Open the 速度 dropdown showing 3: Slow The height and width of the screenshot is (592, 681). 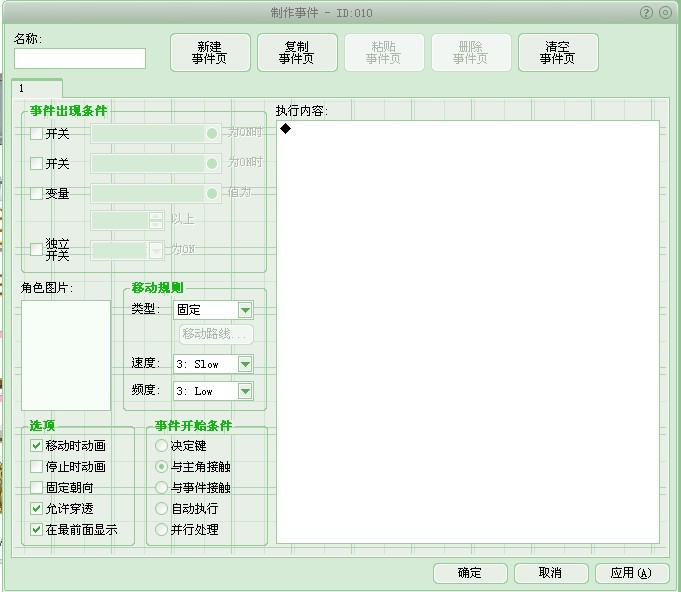pyautogui.click(x=213, y=364)
